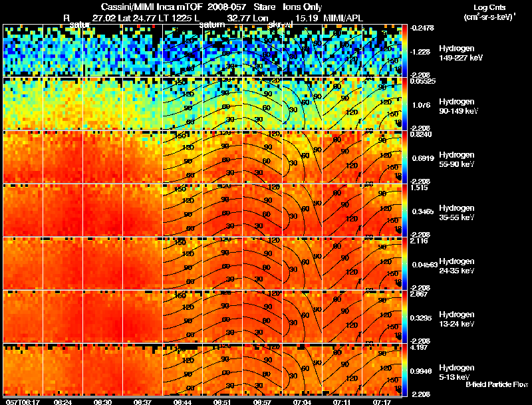This screenshot has width=532, height=405.
Task: Click the skr-wl label above panels
Action: pyautogui.click(x=280, y=25)
